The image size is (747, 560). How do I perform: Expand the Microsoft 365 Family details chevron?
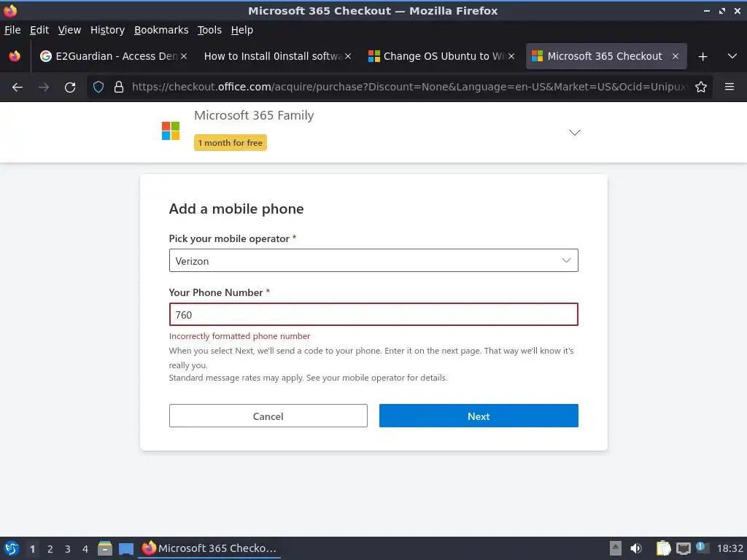click(x=575, y=133)
